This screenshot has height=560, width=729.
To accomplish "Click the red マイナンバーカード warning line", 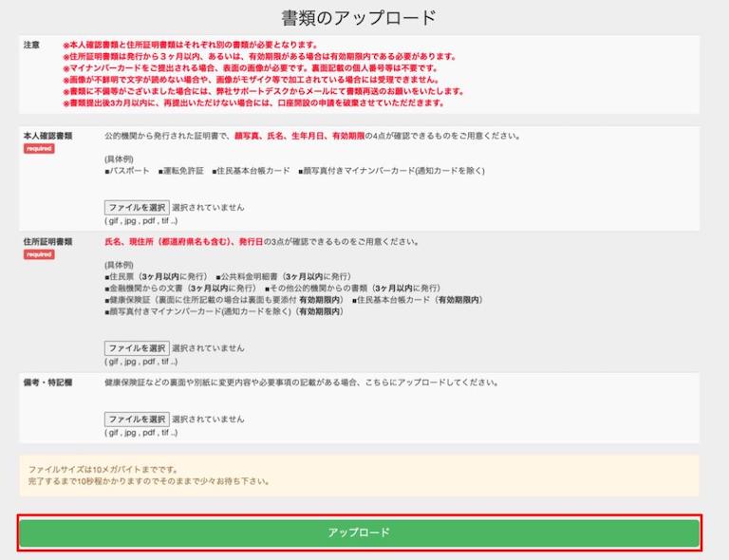I will tap(251, 68).
